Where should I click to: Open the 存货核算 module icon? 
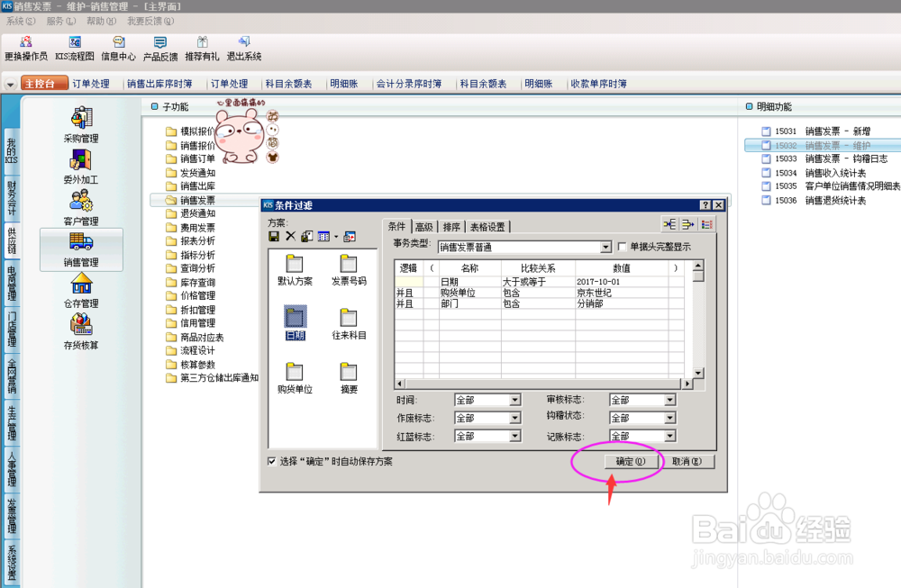click(x=81, y=332)
